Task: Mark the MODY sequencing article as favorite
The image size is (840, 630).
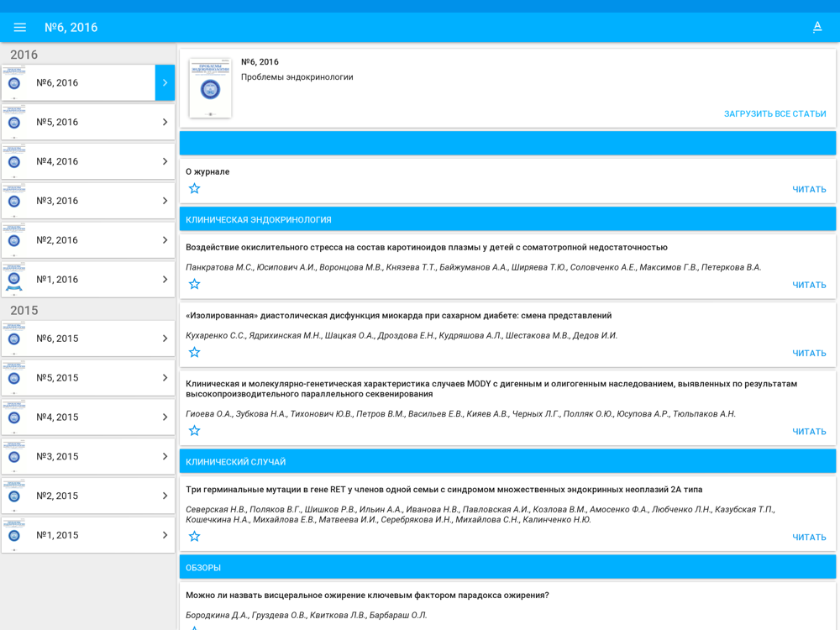Action: coord(195,430)
